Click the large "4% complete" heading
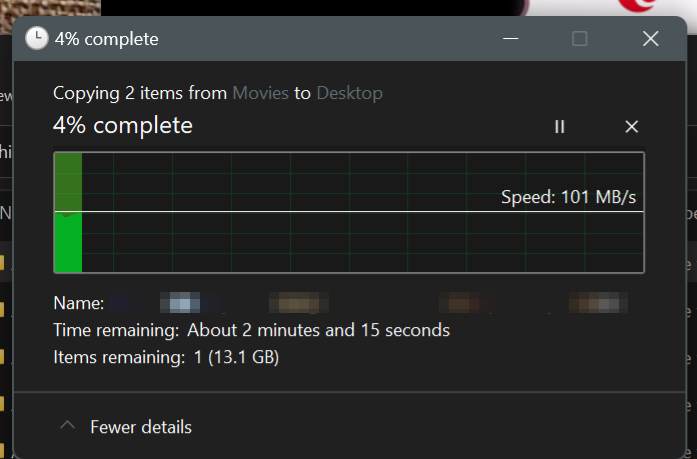Screen dimensions: 697x459 coord(123,125)
